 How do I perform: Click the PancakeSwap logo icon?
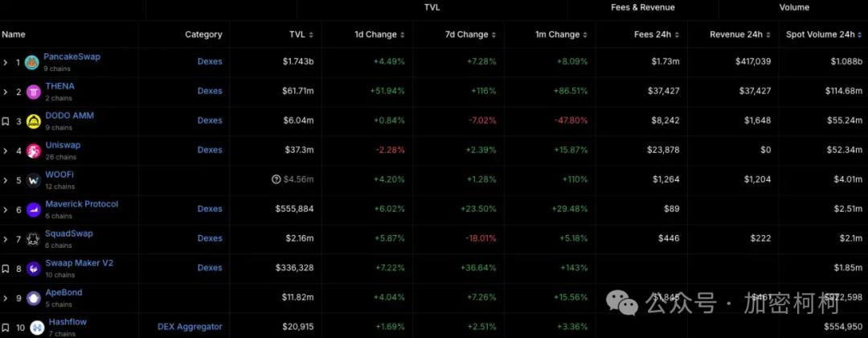coord(32,62)
